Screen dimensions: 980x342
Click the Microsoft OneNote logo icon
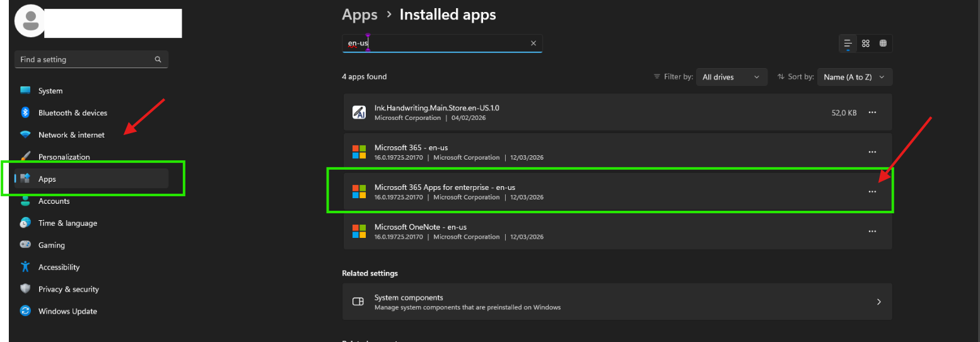click(x=359, y=232)
